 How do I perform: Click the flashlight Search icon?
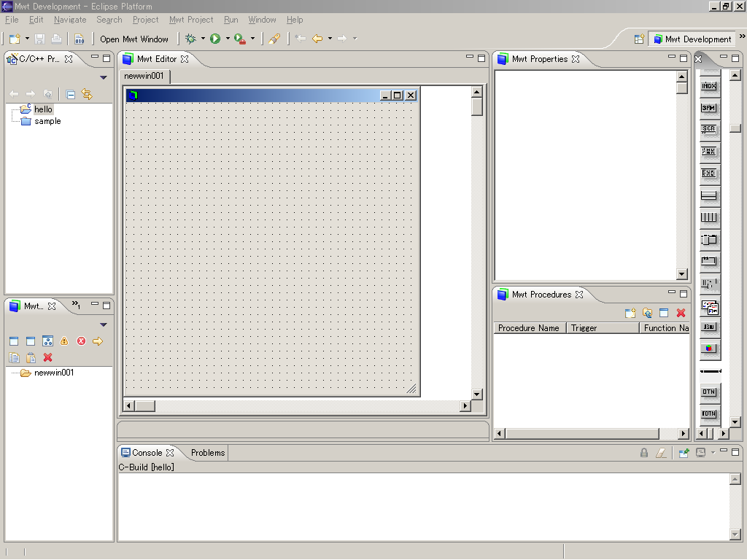coord(274,39)
